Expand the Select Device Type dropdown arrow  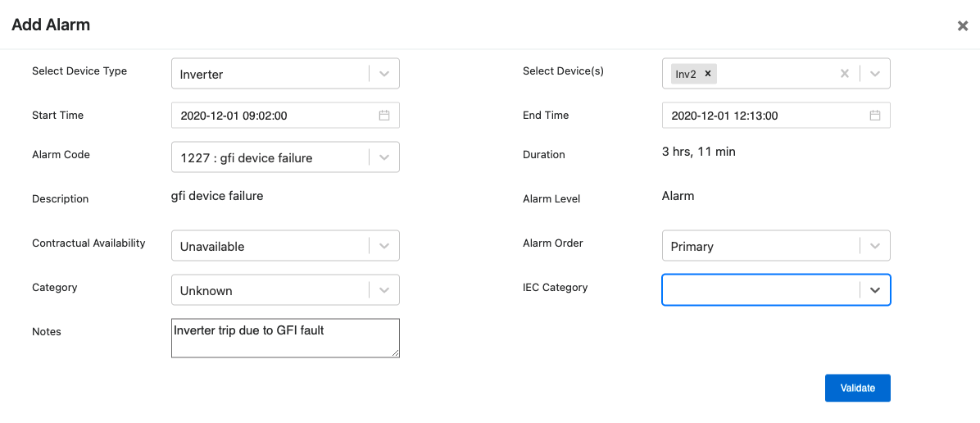point(384,74)
